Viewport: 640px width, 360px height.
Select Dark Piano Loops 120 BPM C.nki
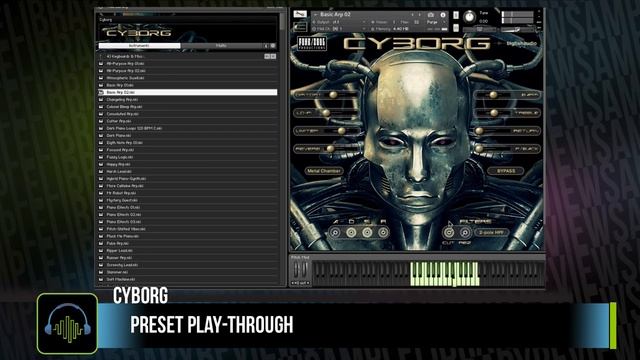[187, 128]
